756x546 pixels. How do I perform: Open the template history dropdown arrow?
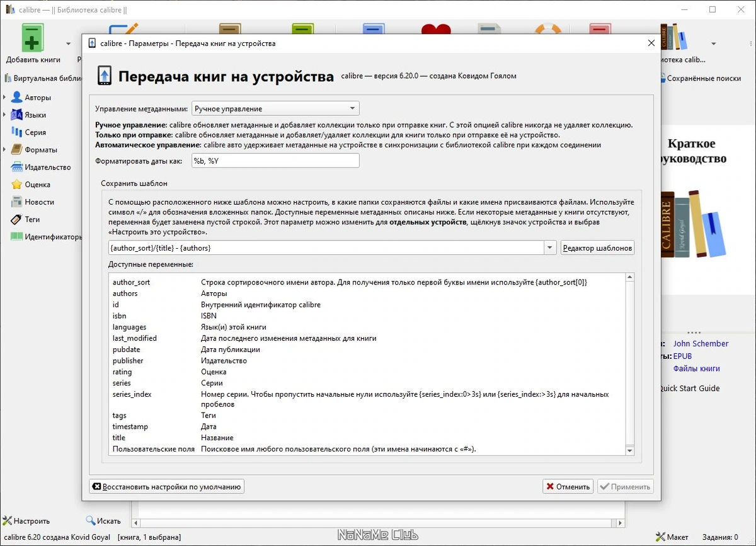pos(551,247)
